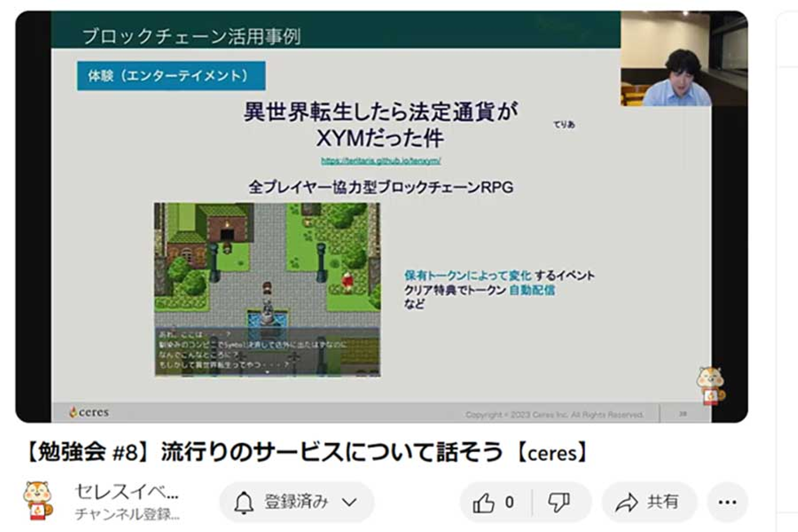798x532 pixels.
Task: Click the video title 【勉強会 #8】
Action: 305,452
